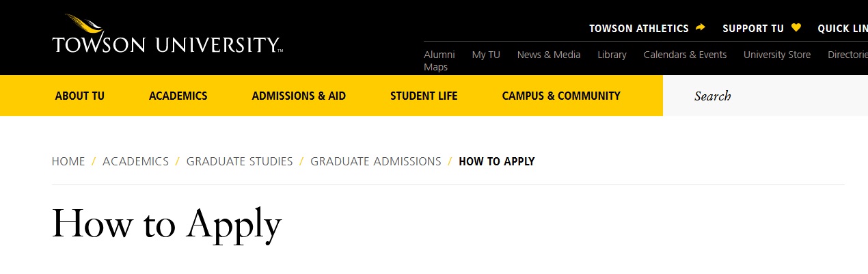Image resolution: width=868 pixels, height=274 pixels.
Task: Go to the Alumni page
Action: 439,55
